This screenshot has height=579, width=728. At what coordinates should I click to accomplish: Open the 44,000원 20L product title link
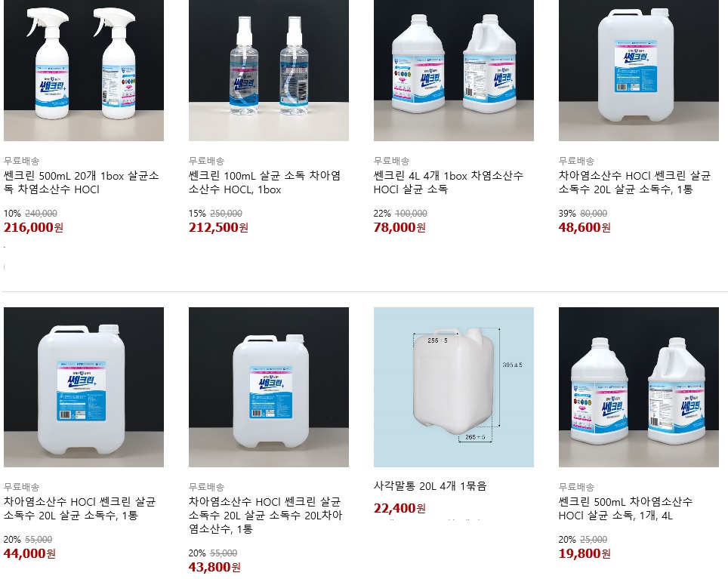click(x=80, y=509)
